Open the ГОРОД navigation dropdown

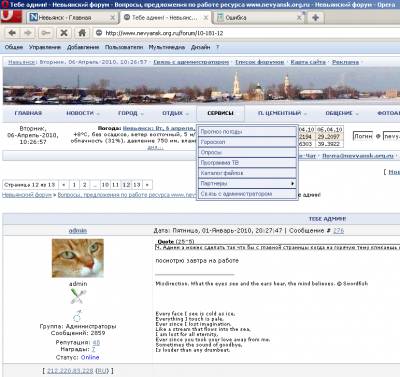pos(130,113)
